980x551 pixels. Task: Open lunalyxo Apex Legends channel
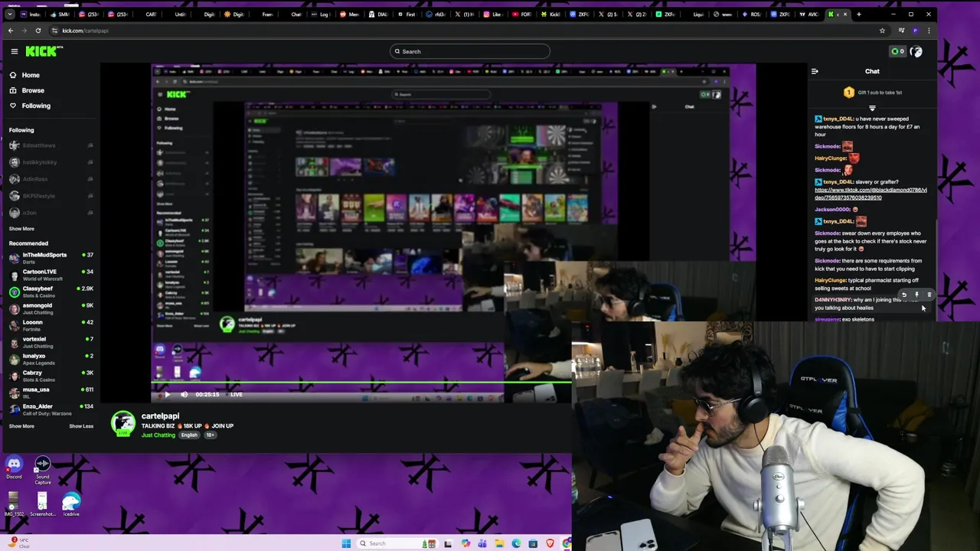[51, 359]
